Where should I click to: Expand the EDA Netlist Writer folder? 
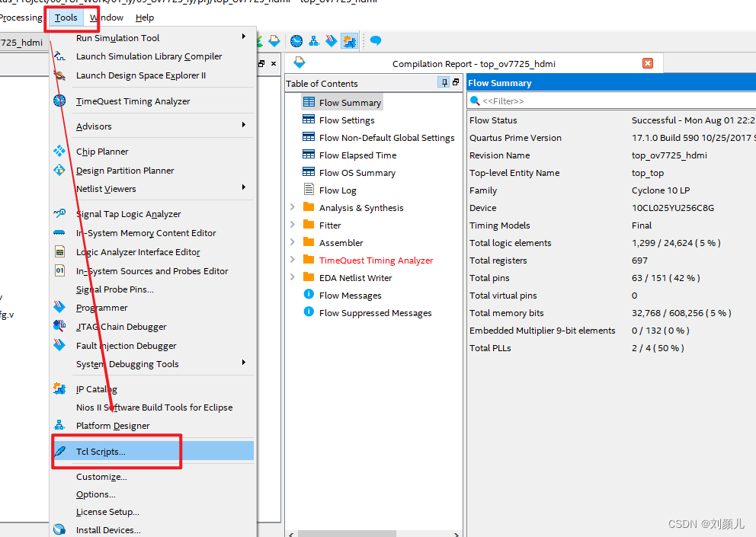pos(292,276)
